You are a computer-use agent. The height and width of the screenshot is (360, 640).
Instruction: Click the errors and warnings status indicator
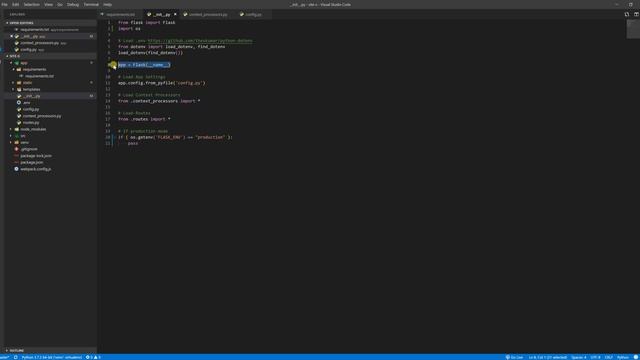(93, 357)
